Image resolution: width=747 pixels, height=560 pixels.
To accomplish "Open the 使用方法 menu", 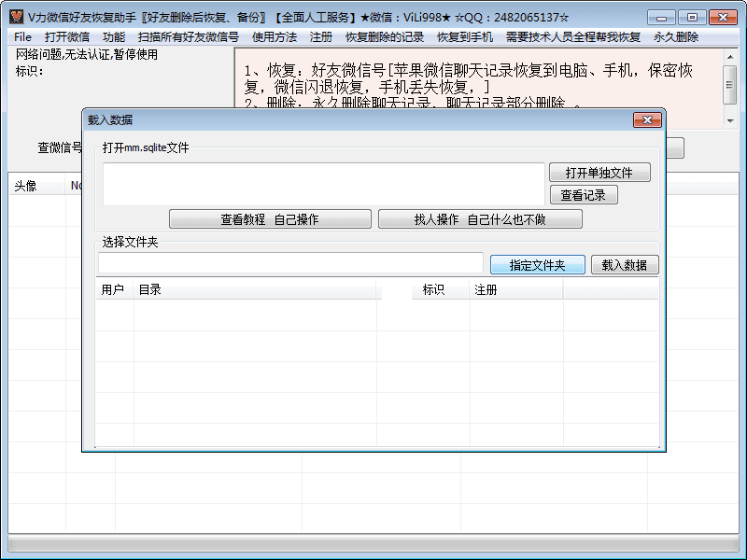I will (275, 37).
